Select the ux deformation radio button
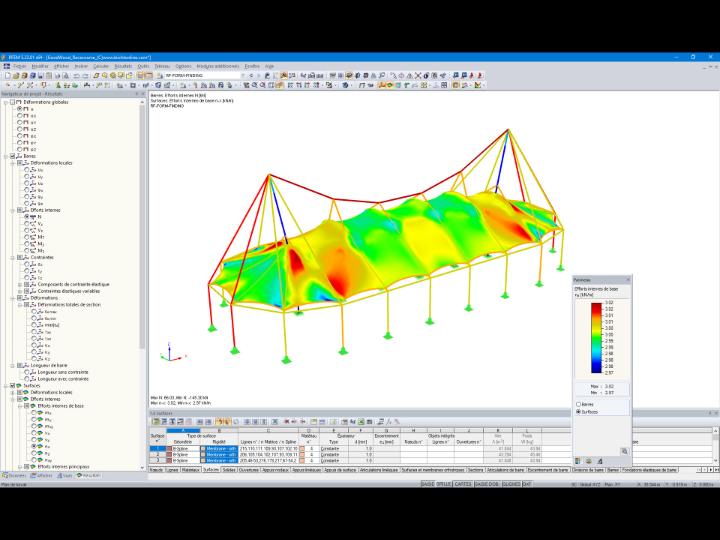 click(x=20, y=116)
